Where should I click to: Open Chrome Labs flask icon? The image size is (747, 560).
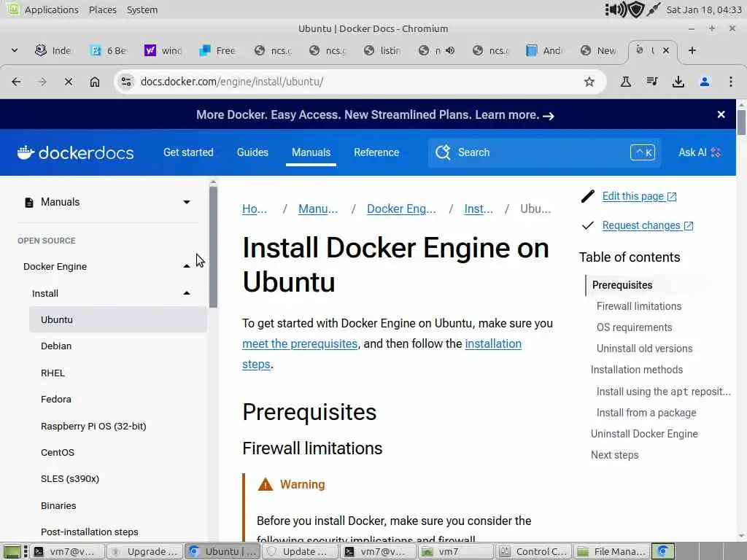tap(625, 82)
